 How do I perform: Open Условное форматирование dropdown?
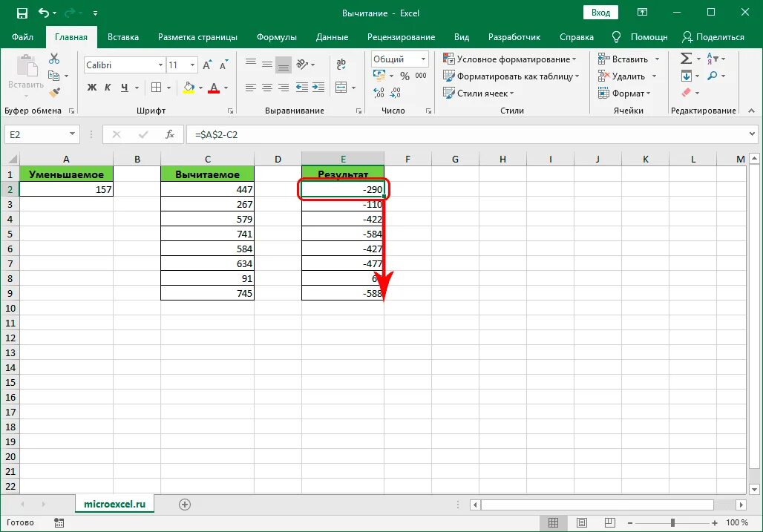click(510, 59)
